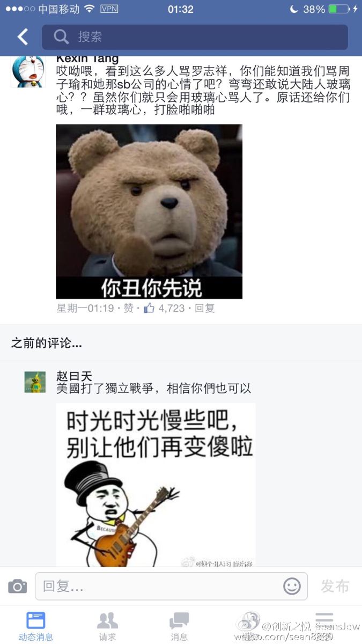Tap the Doraemon avatar of Kexin Tang
Viewport: 362px width, 644px height.
28,71
